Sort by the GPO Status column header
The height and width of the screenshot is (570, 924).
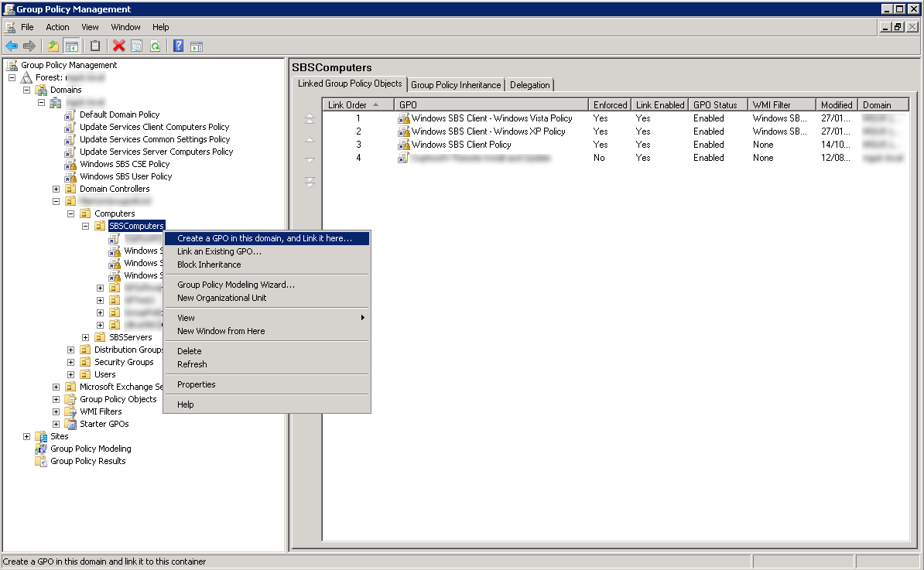717,105
